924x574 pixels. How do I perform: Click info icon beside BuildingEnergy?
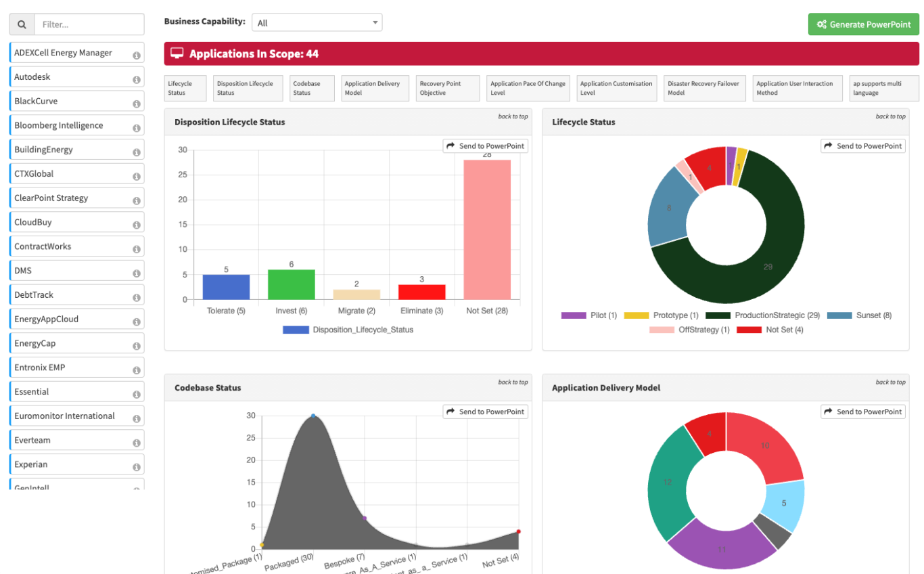pyautogui.click(x=137, y=152)
